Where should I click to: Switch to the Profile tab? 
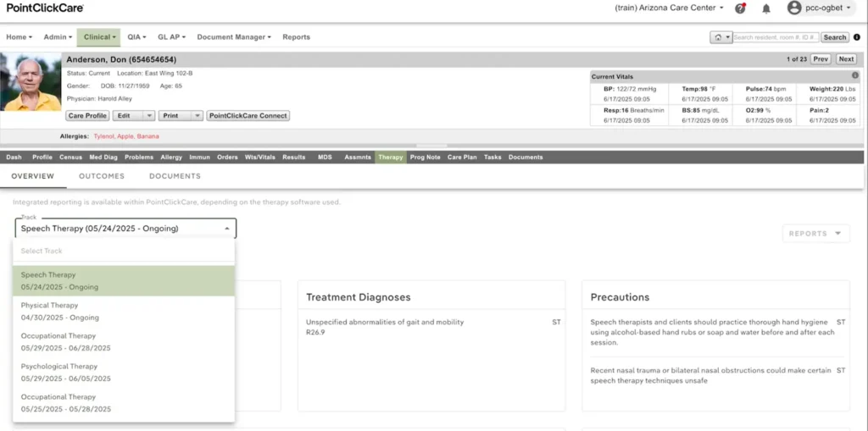tap(42, 157)
